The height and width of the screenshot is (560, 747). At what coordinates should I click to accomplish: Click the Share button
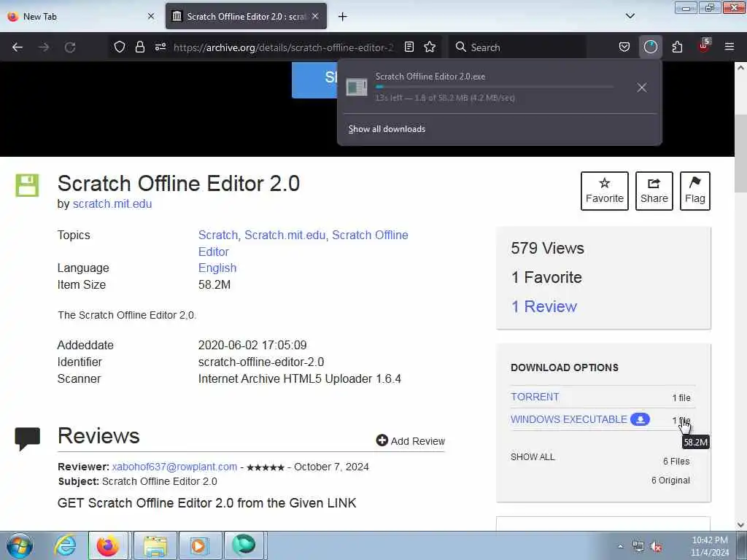click(x=654, y=191)
